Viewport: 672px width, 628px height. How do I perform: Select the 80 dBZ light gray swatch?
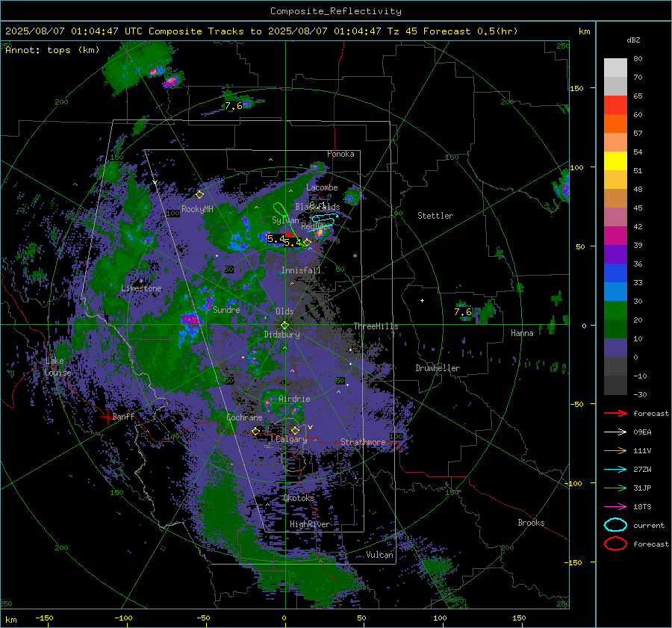tap(615, 68)
